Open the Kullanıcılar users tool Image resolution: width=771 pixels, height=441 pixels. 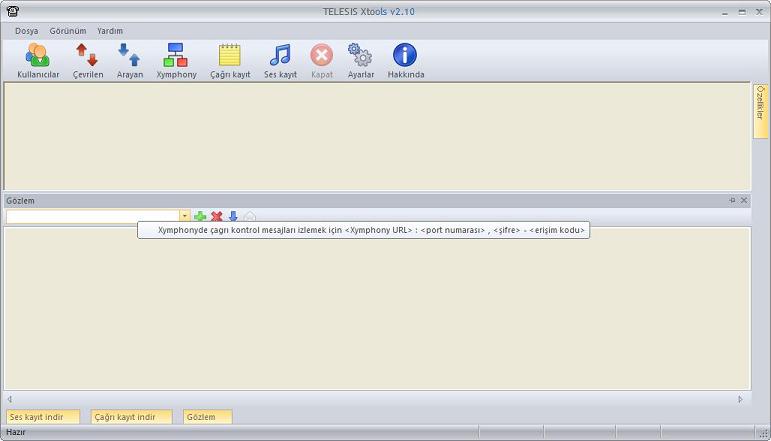point(38,60)
